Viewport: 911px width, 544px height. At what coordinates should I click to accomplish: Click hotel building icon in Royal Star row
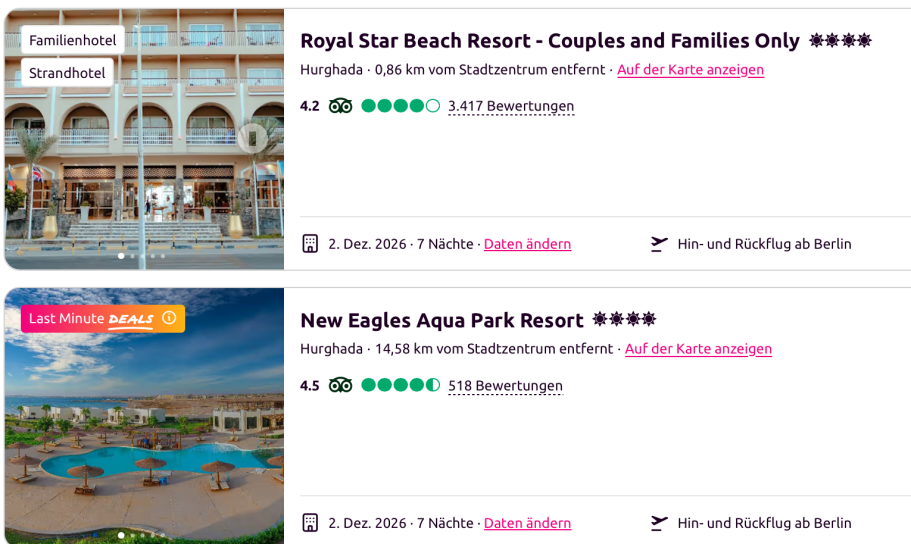coord(310,244)
